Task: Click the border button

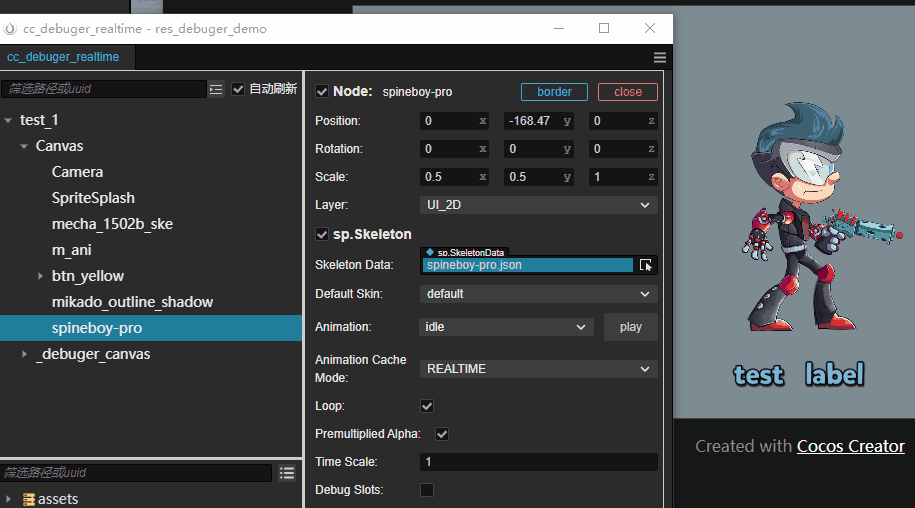Action: click(x=554, y=92)
